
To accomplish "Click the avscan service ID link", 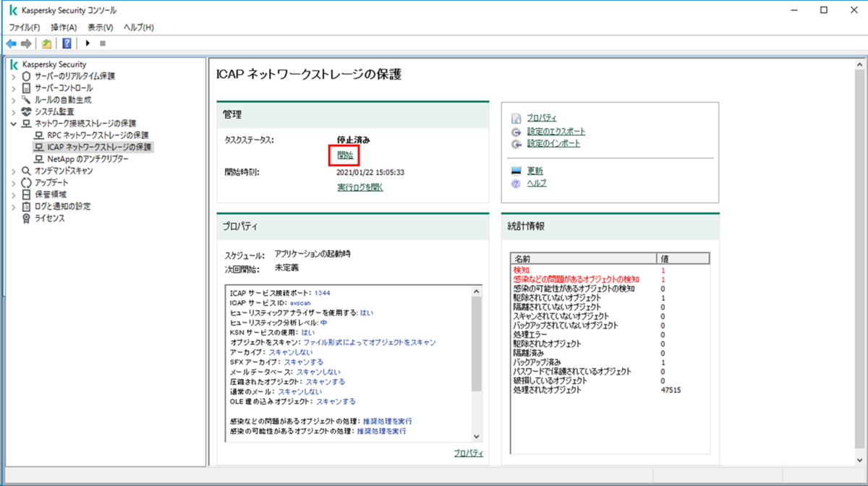I will point(300,302).
